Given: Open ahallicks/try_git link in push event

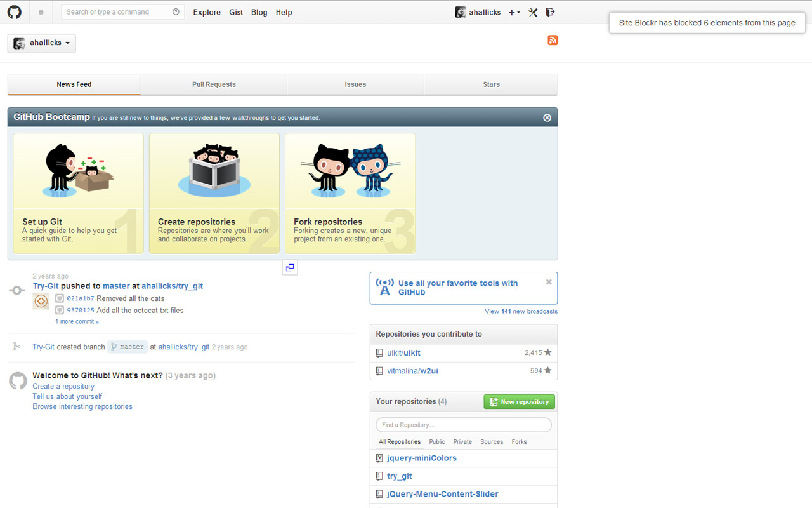Looking at the screenshot, I should pyautogui.click(x=173, y=286).
